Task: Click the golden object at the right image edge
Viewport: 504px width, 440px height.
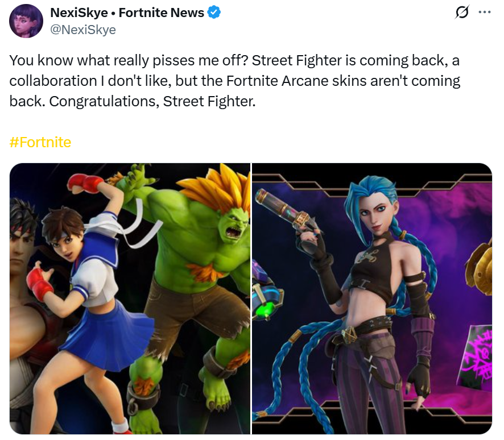Action: point(479,268)
